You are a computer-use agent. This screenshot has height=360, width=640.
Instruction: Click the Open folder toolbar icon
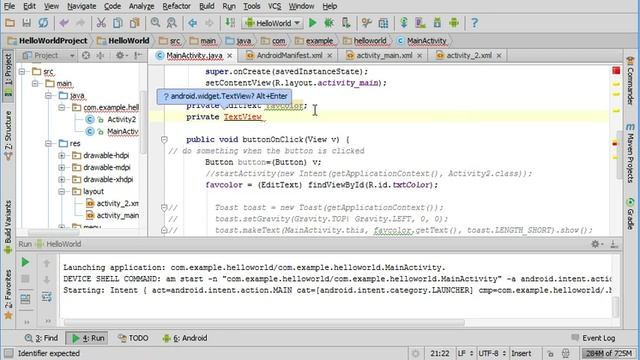pos(10,23)
